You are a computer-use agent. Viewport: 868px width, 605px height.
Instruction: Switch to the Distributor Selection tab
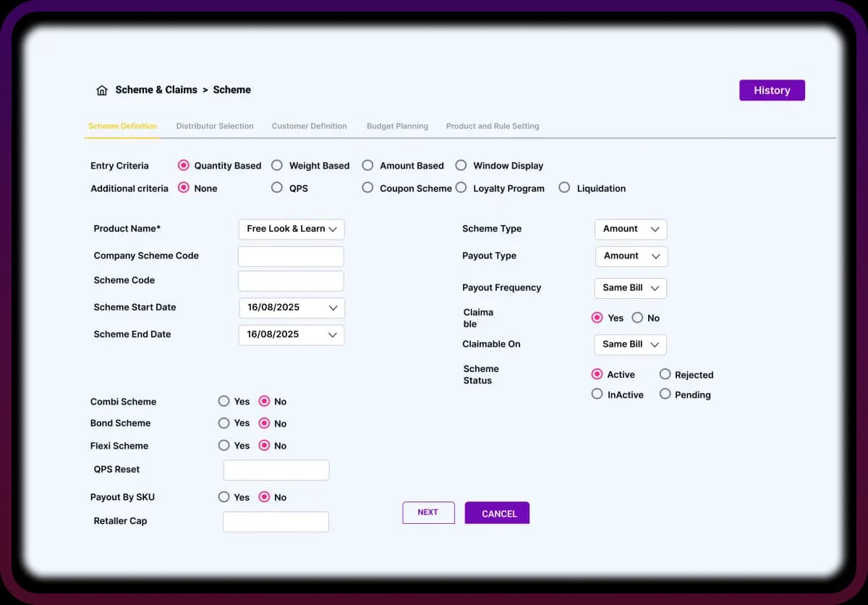[x=215, y=125]
